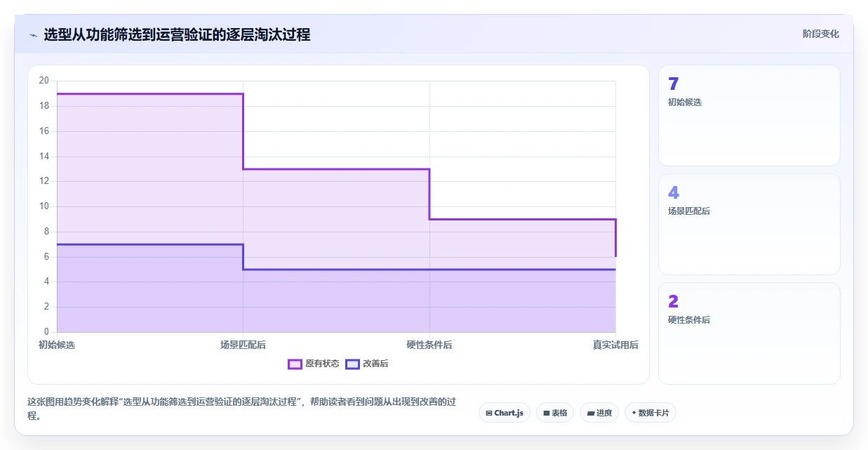Click the y-axis value 10

(x=44, y=206)
